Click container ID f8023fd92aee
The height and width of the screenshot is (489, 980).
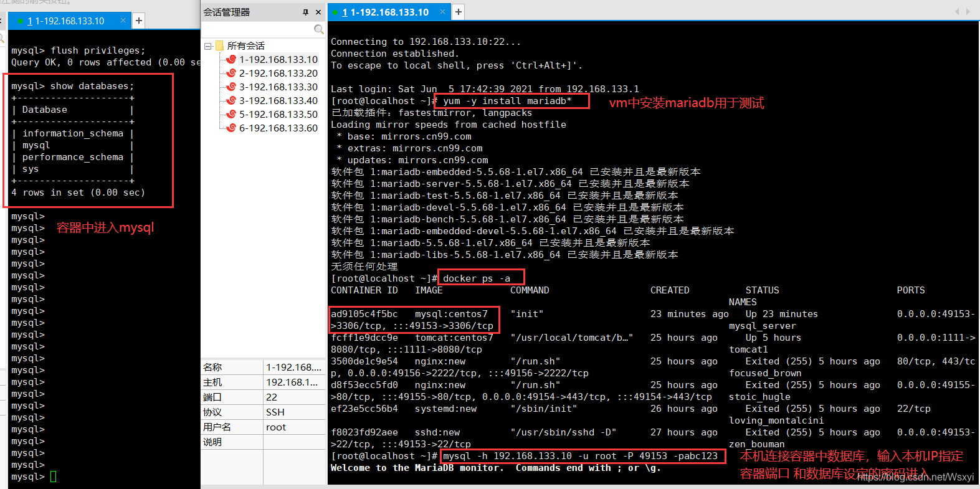(x=364, y=432)
